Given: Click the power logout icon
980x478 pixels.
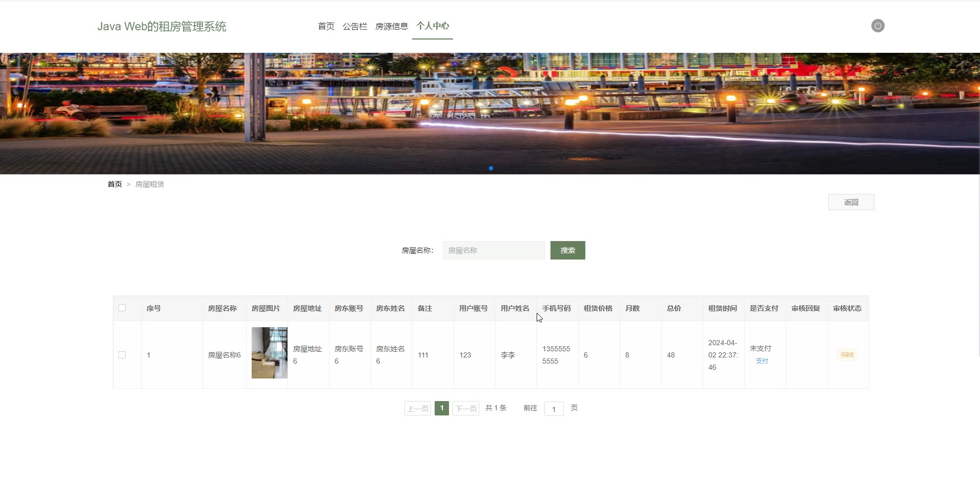Looking at the screenshot, I should (877, 26).
